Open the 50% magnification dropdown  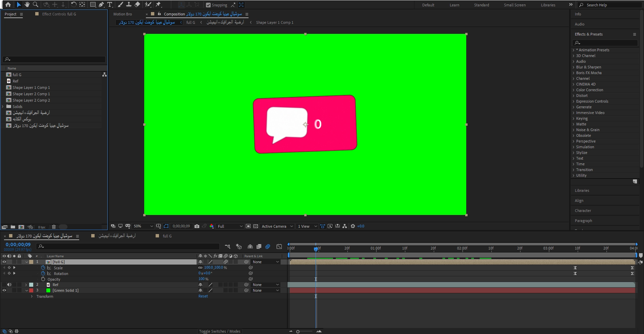point(143,226)
